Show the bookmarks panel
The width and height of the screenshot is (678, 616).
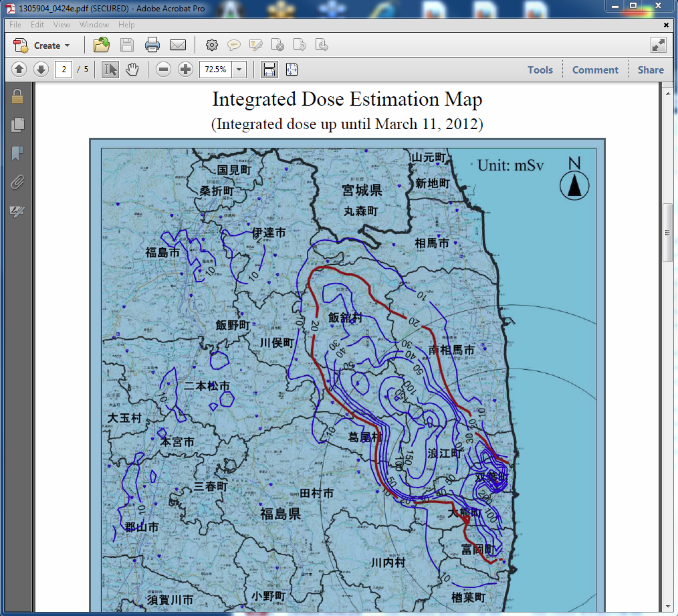click(x=17, y=153)
